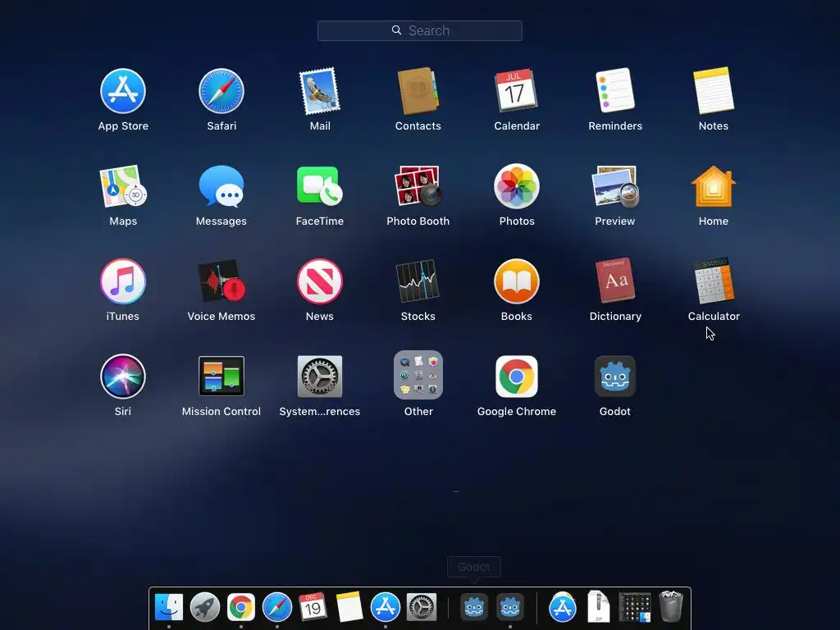Expand the Other folder
Screen dimensions: 840x630
(418, 375)
